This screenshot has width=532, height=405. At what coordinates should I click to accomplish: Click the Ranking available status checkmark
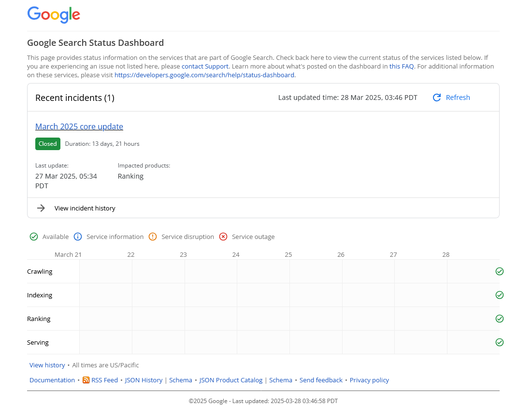coord(500,319)
